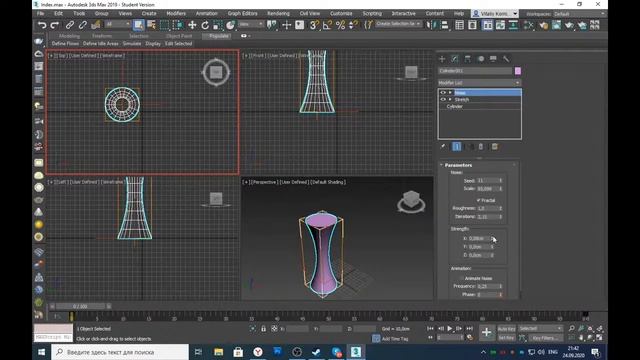Toggle visibility of the Stretch modifier
The width and height of the screenshot is (640, 360).
pos(443,99)
